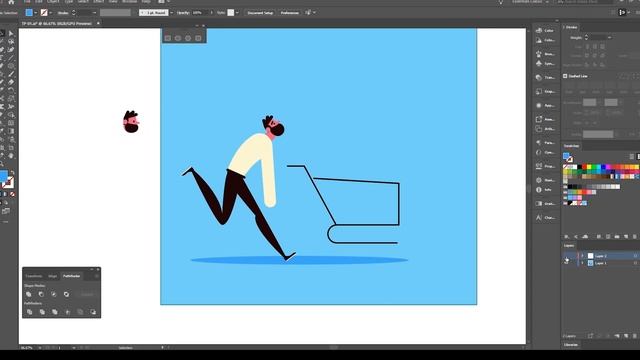Select the Pathfinder tab

coord(71,276)
